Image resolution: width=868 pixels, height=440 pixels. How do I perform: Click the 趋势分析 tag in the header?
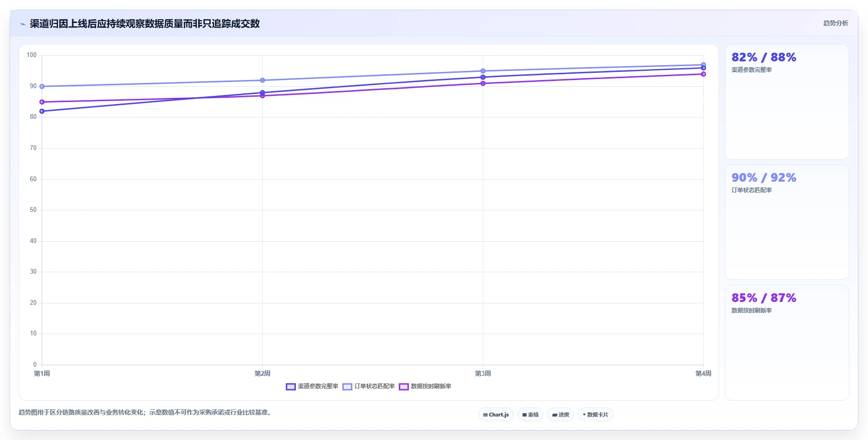click(x=835, y=23)
